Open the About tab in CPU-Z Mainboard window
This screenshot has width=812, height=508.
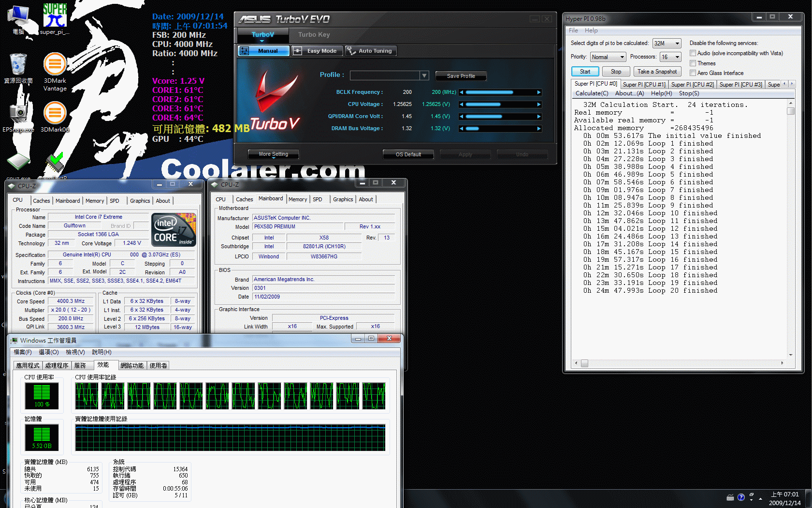(x=366, y=199)
